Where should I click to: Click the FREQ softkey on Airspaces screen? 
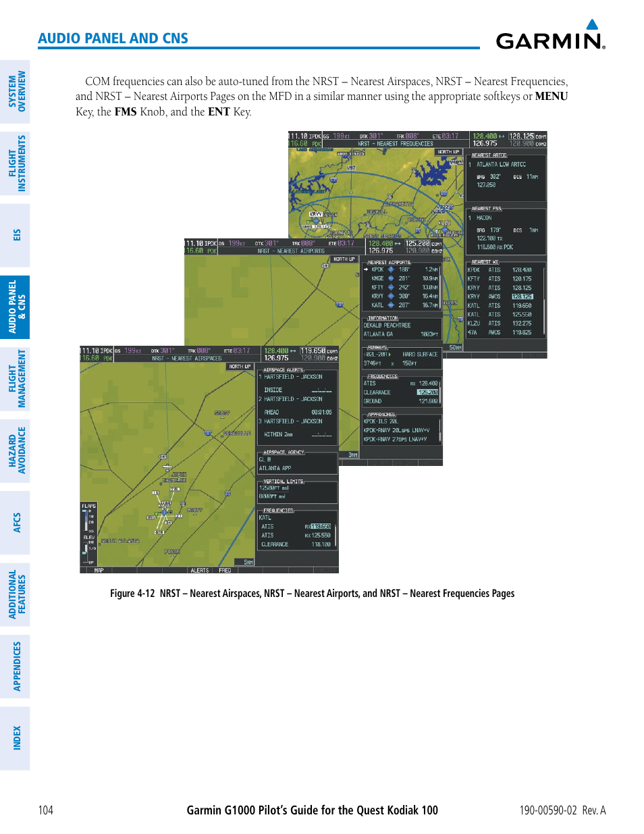pyautogui.click(x=225, y=570)
